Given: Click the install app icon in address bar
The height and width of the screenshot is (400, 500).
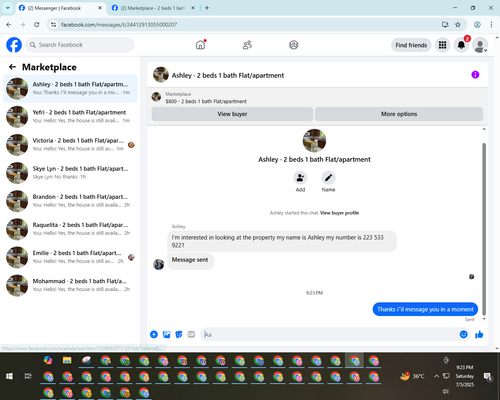Looking at the screenshot, I should point(445,25).
